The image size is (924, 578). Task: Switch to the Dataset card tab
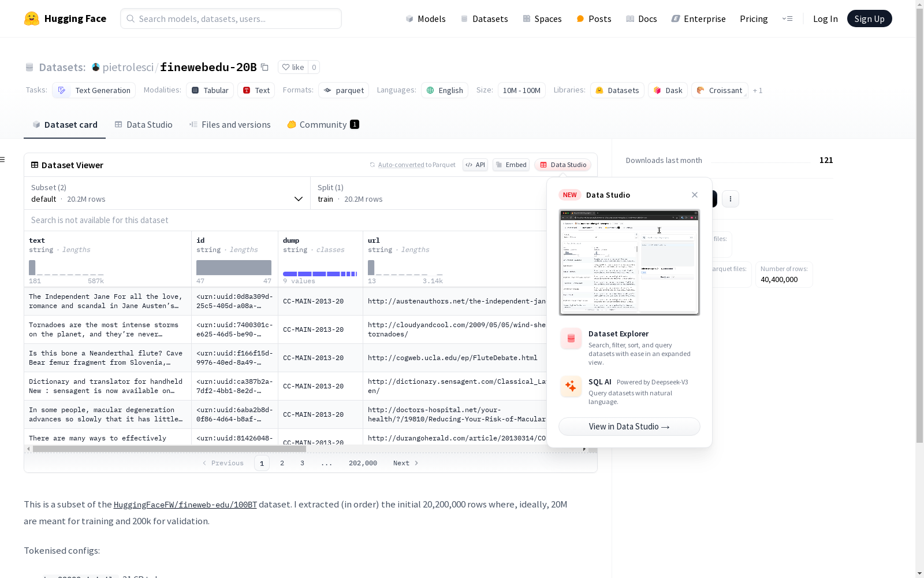[x=65, y=125]
